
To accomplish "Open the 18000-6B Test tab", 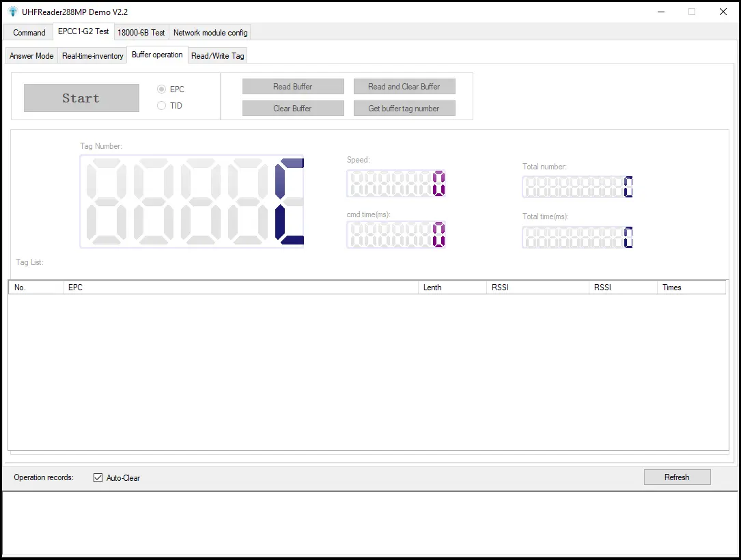I will coord(141,32).
